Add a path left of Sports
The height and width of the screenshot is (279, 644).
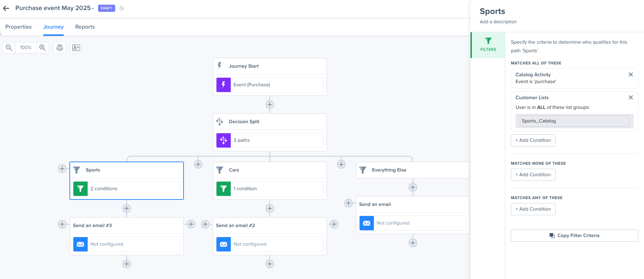[62, 169]
